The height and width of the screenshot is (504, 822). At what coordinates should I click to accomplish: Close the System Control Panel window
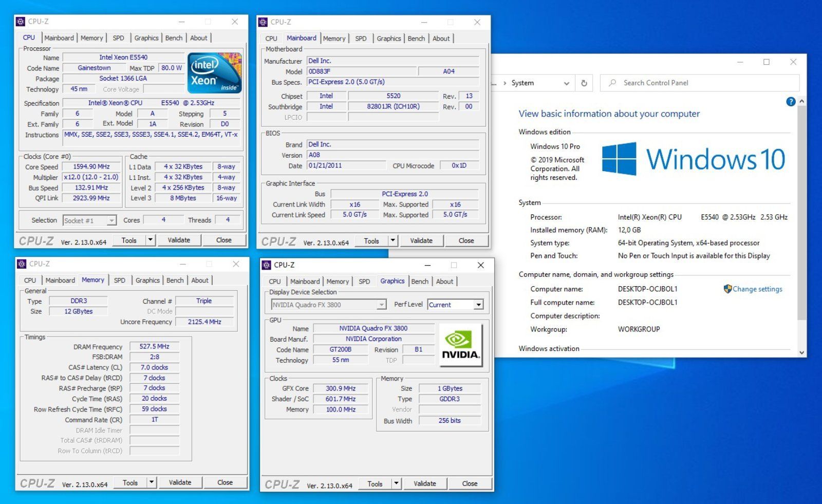click(x=793, y=62)
